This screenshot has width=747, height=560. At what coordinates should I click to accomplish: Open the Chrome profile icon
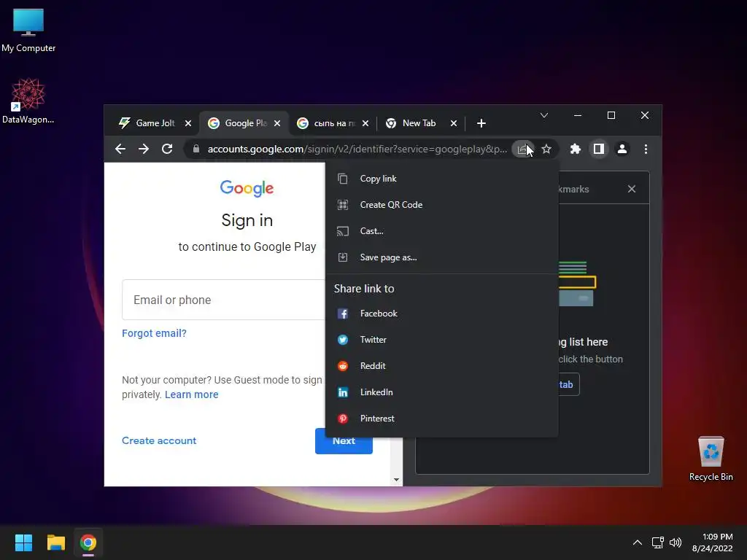tap(622, 149)
